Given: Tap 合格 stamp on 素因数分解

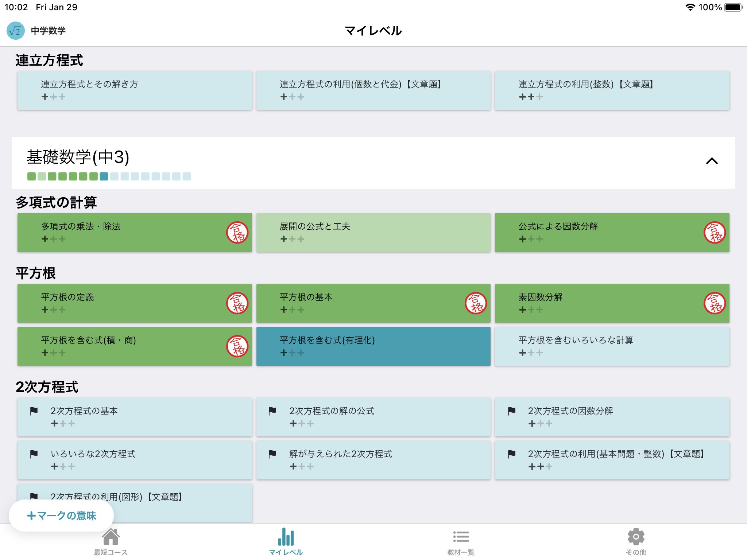Looking at the screenshot, I should [714, 303].
